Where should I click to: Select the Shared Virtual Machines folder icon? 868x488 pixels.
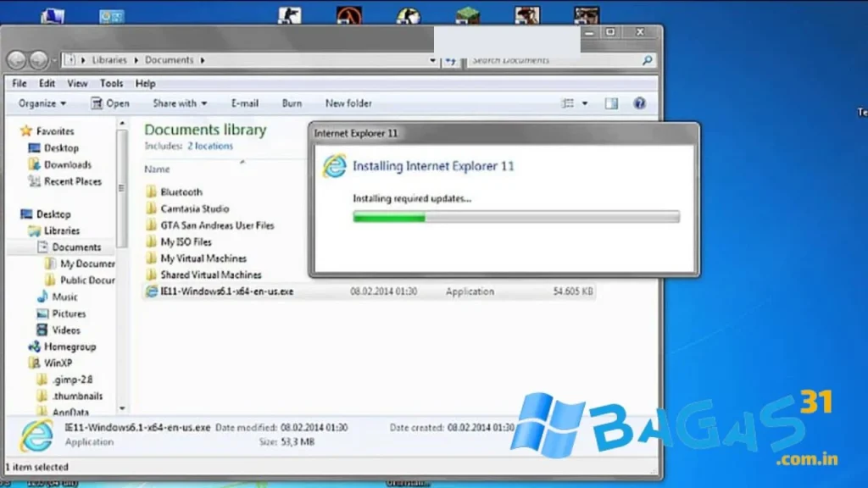pyautogui.click(x=151, y=274)
